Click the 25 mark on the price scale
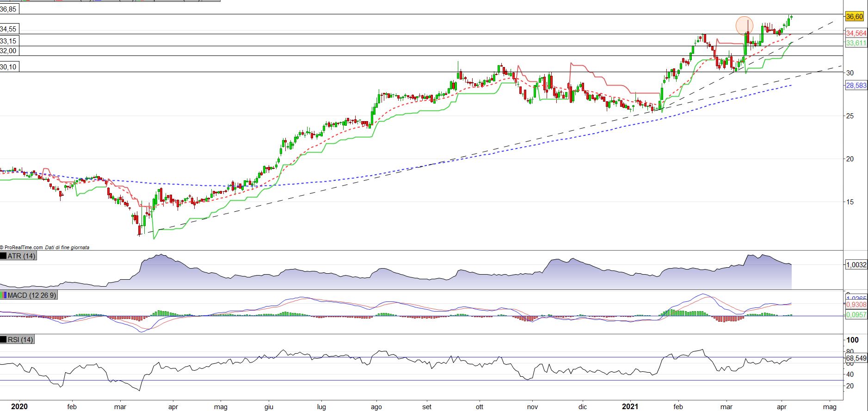This screenshot has height=411, width=868. point(850,116)
